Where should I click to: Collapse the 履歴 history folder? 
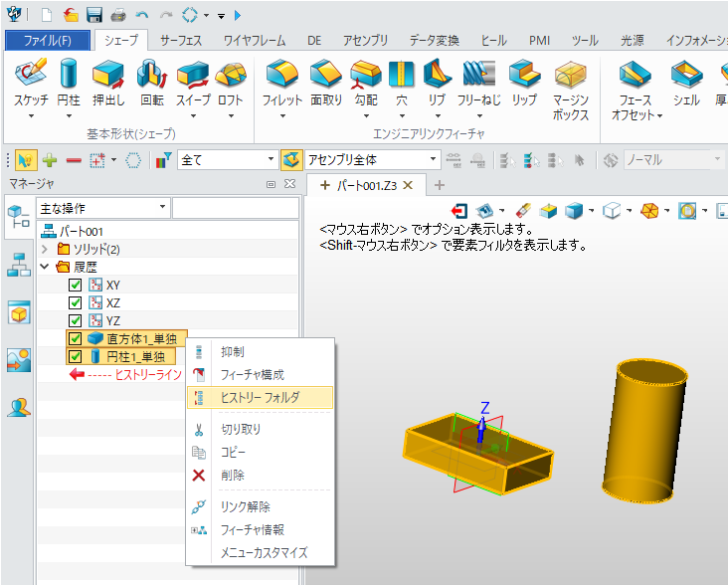45,267
